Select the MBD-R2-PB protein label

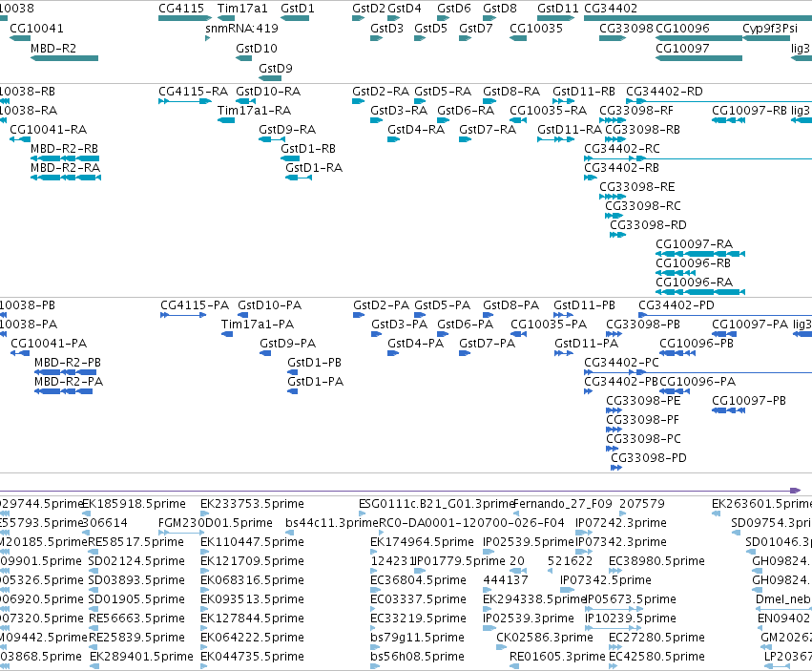(x=68, y=363)
